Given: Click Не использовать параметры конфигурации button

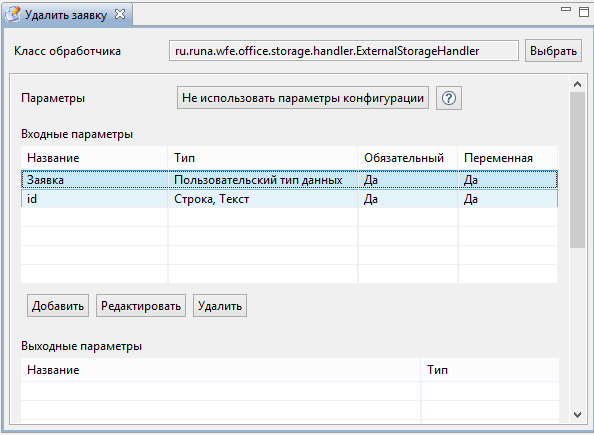Looking at the screenshot, I should point(303,98).
